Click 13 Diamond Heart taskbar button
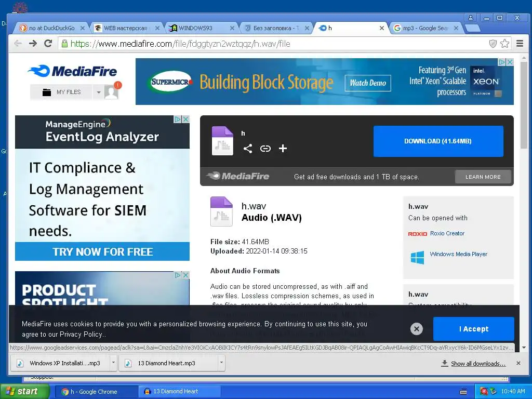This screenshot has width=532, height=399. [x=179, y=392]
